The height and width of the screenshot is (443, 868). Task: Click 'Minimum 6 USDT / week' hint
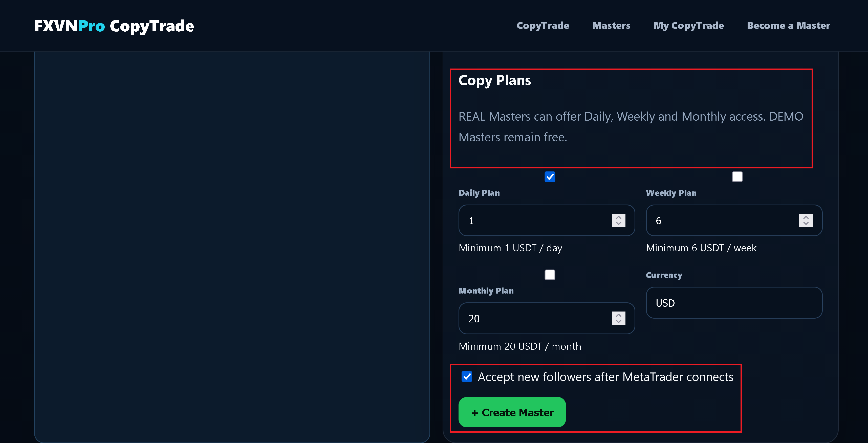(x=701, y=248)
